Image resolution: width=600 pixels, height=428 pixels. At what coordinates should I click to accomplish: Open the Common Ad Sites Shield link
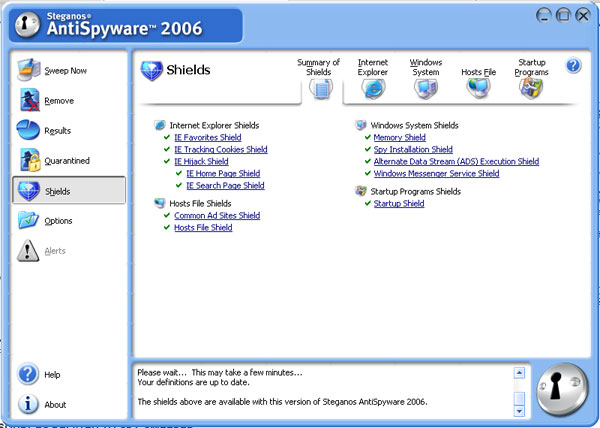tap(217, 215)
